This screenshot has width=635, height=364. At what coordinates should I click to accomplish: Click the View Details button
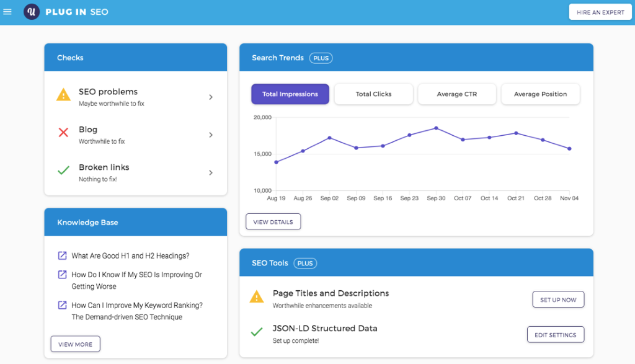(273, 222)
